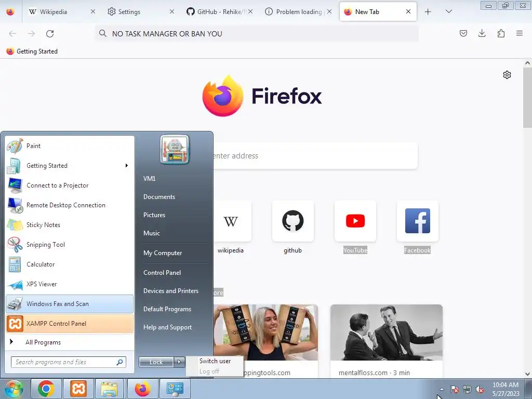Click the muted volume tray icon

(480, 390)
